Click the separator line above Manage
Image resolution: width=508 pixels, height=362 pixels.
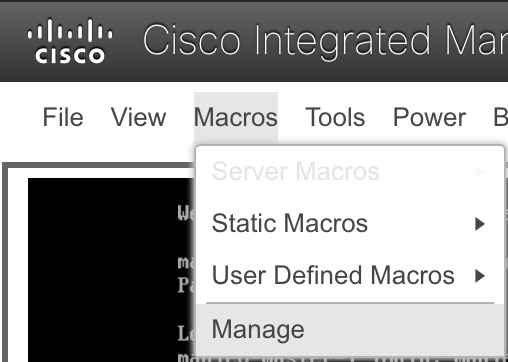click(x=350, y=303)
